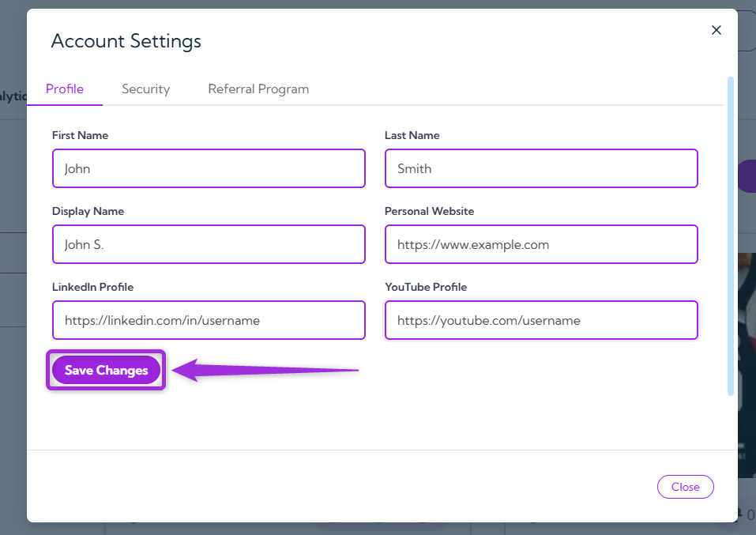Click the First Name label text
The height and width of the screenshot is (535, 756).
(x=80, y=135)
